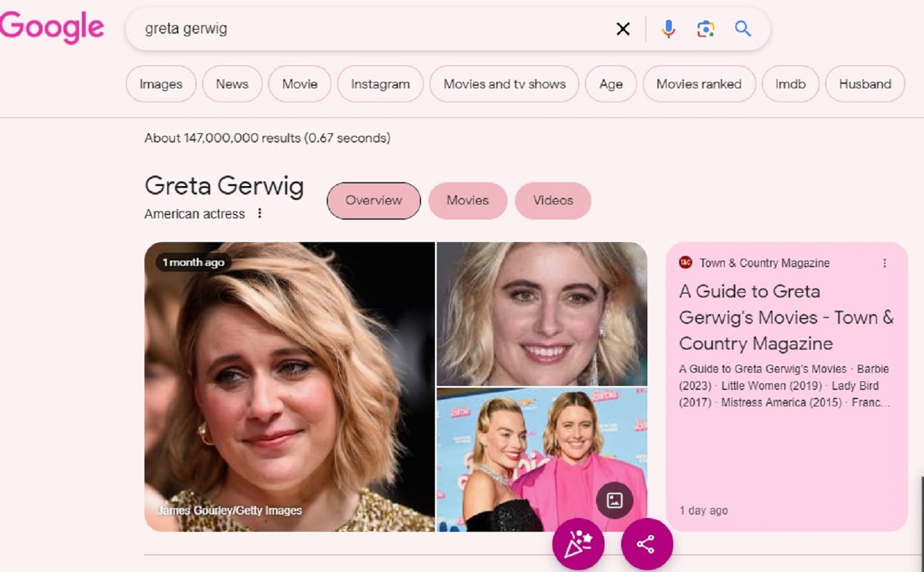Open the image gallery icon on the photo
The height and width of the screenshot is (572, 924).
point(614,501)
